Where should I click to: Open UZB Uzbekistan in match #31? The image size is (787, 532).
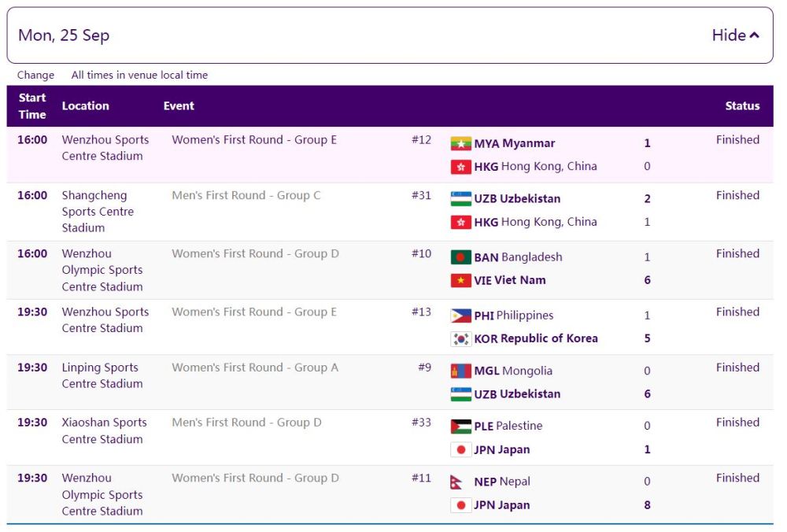coord(517,198)
